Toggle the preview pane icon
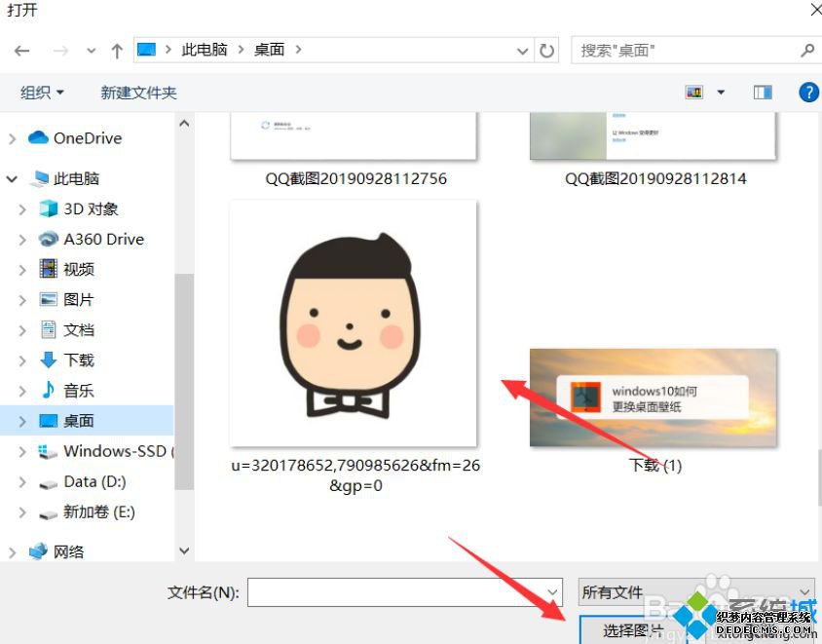Image resolution: width=822 pixels, height=644 pixels. coord(763,93)
